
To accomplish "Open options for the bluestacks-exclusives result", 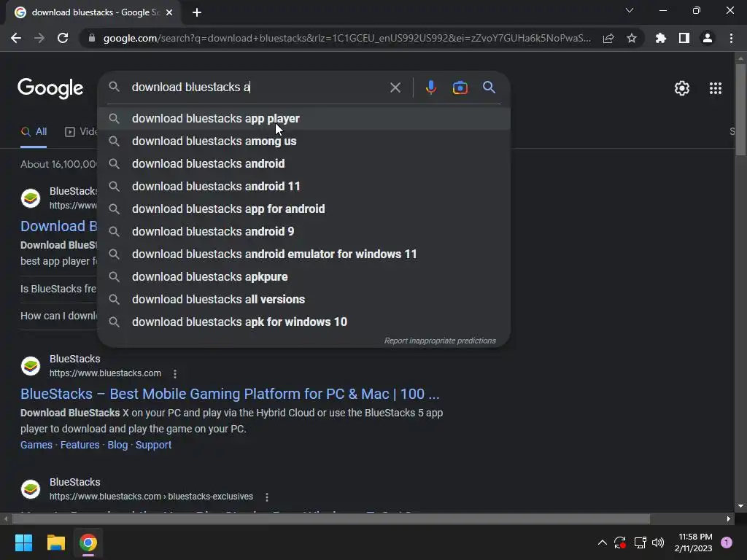I will coord(267,497).
